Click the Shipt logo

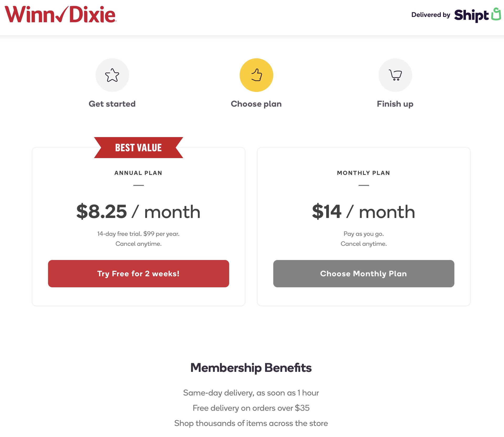471,15
